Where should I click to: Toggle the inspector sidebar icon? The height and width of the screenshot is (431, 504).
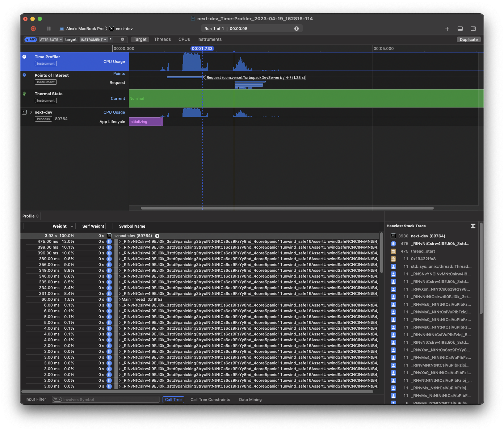pos(473,29)
